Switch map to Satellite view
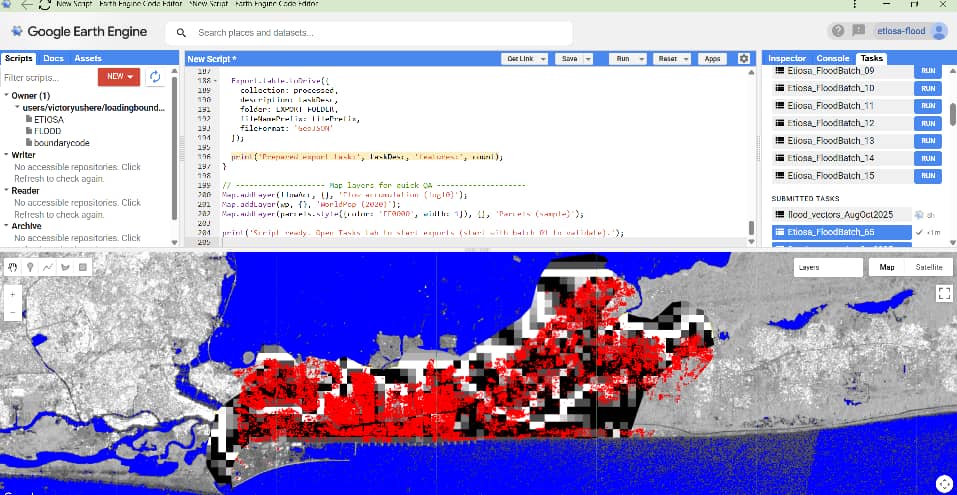This screenshot has width=957, height=495. [927, 268]
